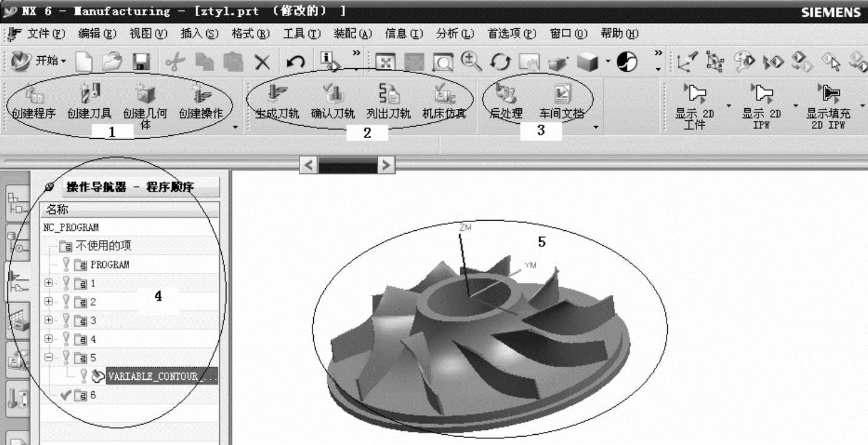This screenshot has height=445, width=868.
Task: Start machine tool simulation (机床仿真)
Action: pyautogui.click(x=444, y=100)
